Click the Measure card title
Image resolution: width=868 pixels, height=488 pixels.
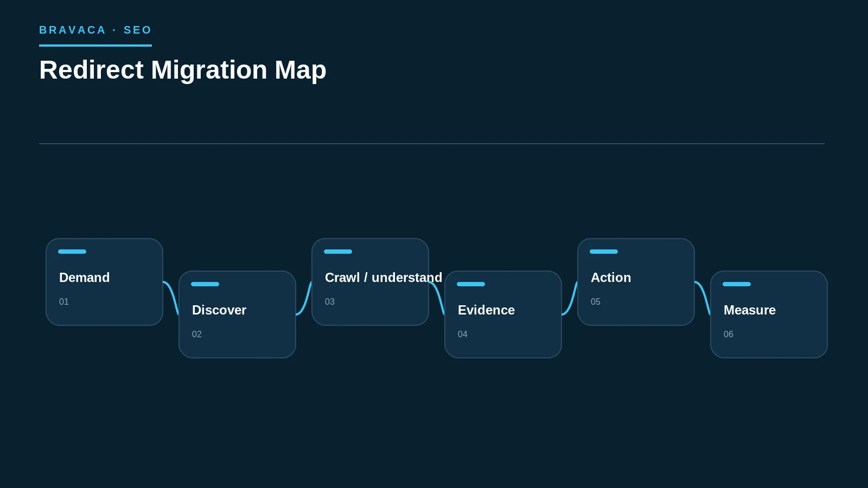(x=750, y=310)
